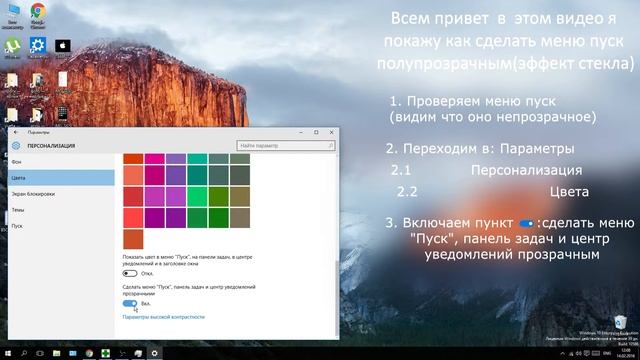Viewport: 640px width, 360px height.
Task: Select the Google Chrome desktop shortcut
Action: click(38, 16)
